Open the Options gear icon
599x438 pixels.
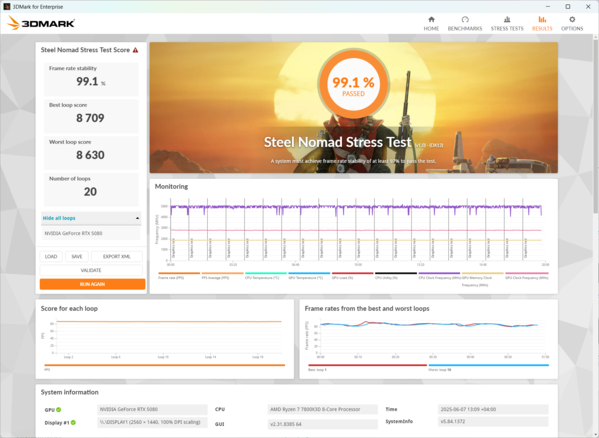572,19
